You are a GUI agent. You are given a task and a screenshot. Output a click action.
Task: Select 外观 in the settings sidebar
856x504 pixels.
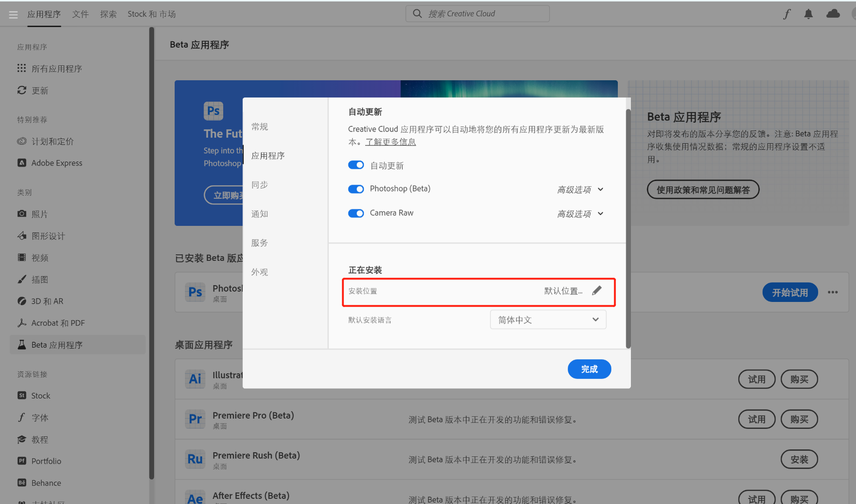(260, 272)
